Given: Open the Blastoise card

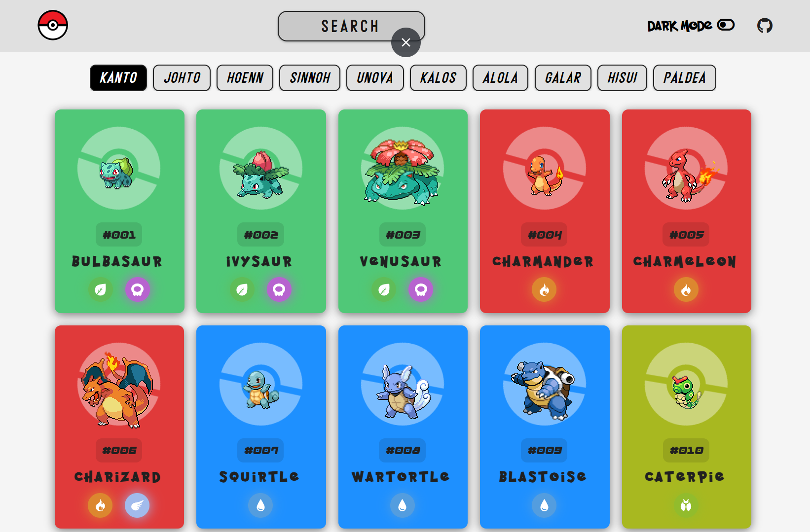Looking at the screenshot, I should point(545,426).
